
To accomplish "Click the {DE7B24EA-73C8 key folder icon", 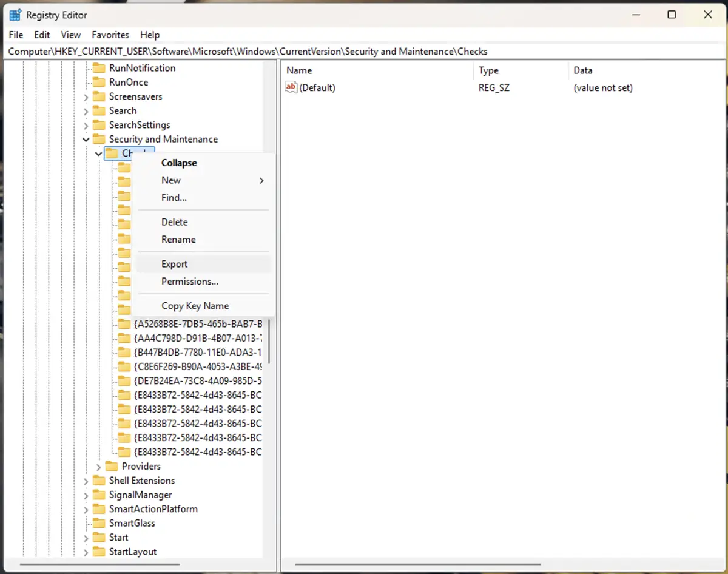I will coord(124,381).
